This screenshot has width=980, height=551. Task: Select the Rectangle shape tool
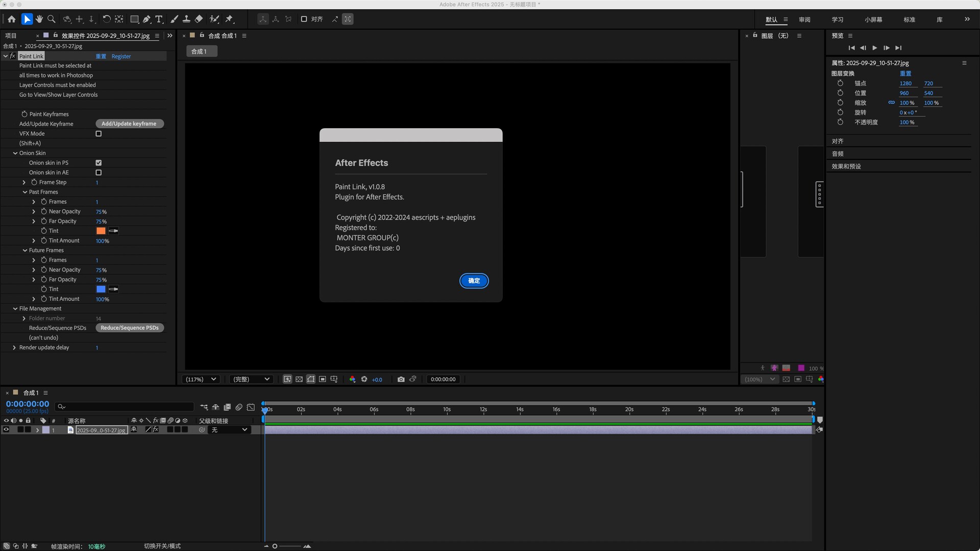(134, 19)
